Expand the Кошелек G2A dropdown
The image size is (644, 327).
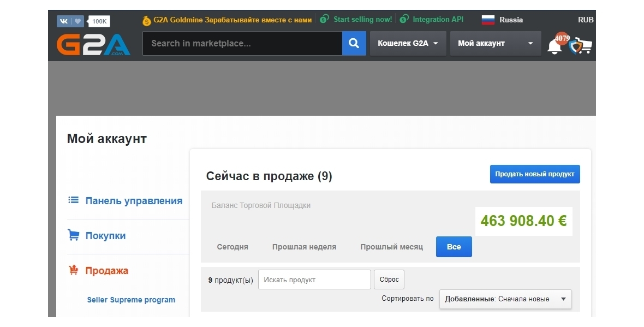pyautogui.click(x=408, y=43)
